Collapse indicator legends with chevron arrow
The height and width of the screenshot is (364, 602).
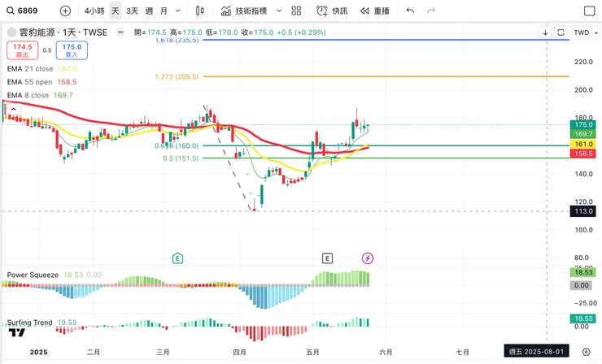coord(14,109)
